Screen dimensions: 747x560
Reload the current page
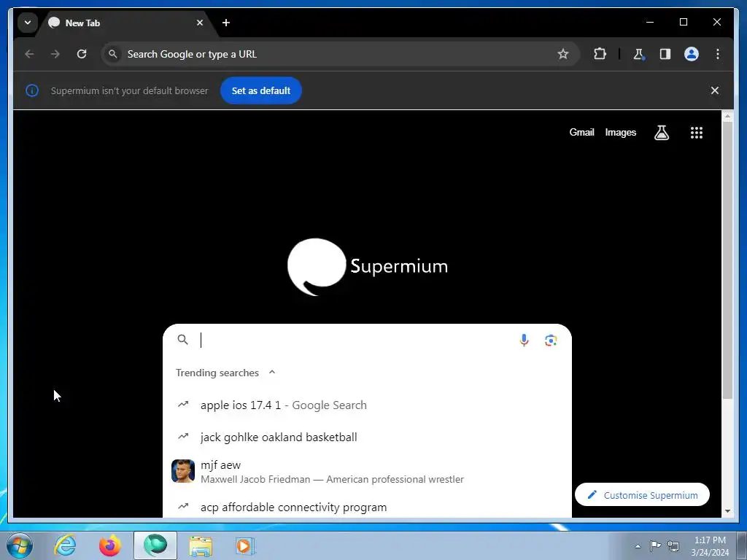82,54
